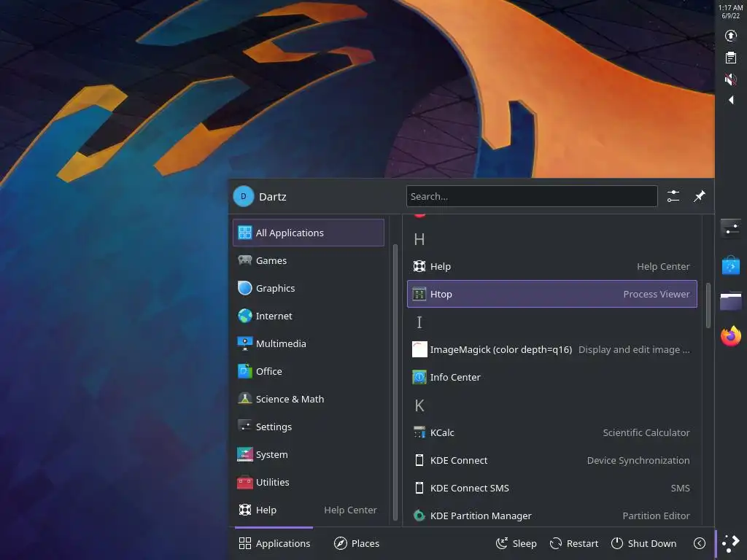Viewport: 747px width, 560px height.
Task: Expand more power options arrow
Action: pyautogui.click(x=700, y=543)
